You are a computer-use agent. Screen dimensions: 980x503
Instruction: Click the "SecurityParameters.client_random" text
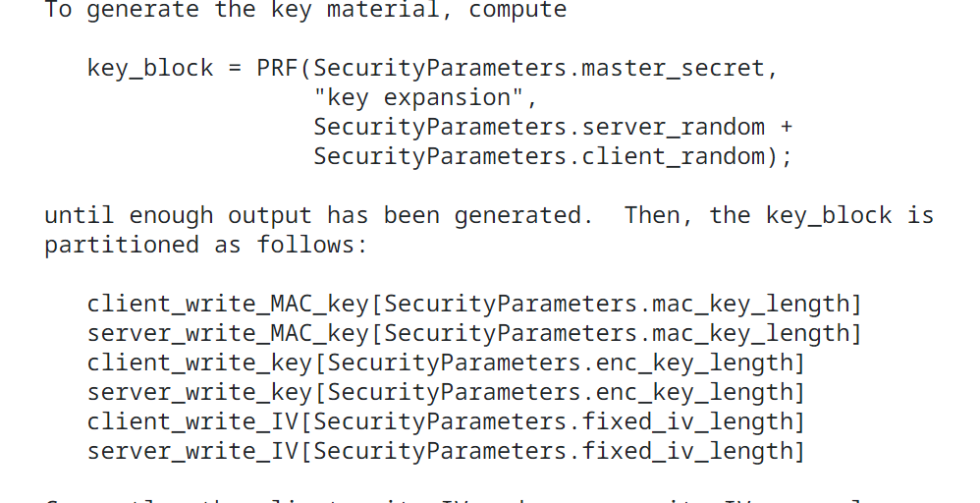click(539, 156)
